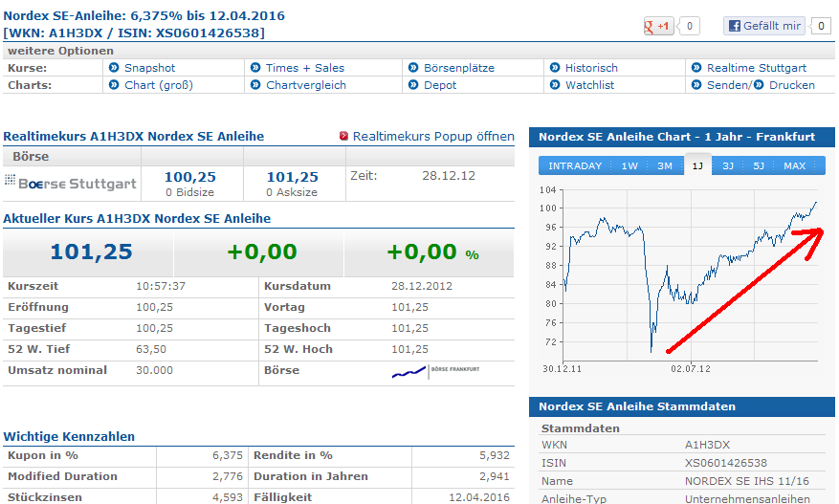839x504 pixels.
Task: Switch chart to 3J tab
Action: [728, 165]
